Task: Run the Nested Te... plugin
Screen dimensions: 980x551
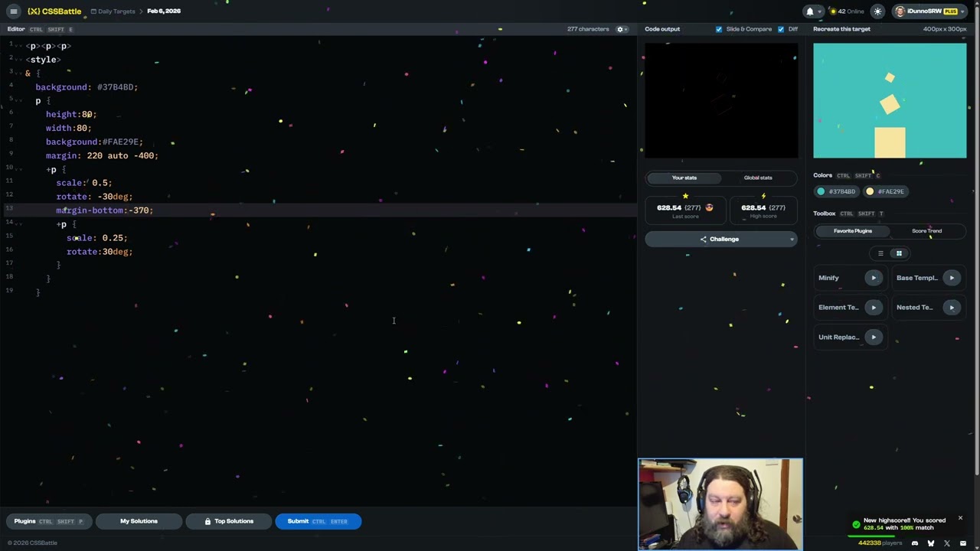Action: pos(952,308)
